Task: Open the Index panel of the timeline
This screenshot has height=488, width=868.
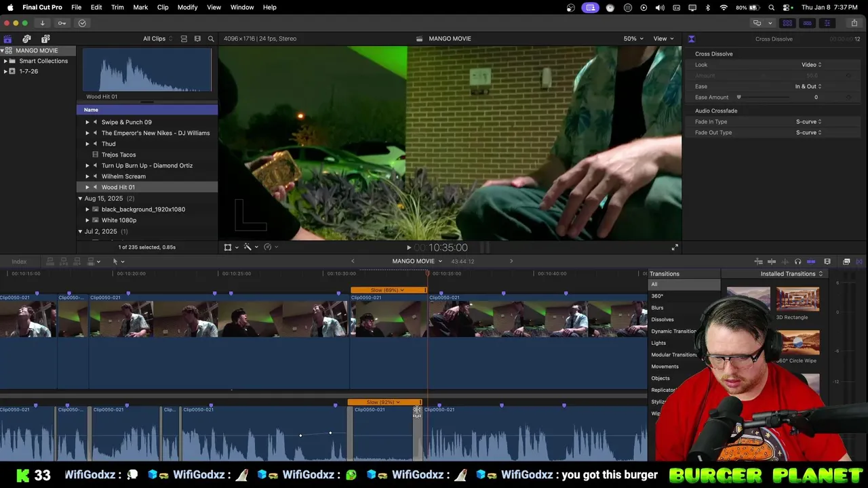Action: 19,262
